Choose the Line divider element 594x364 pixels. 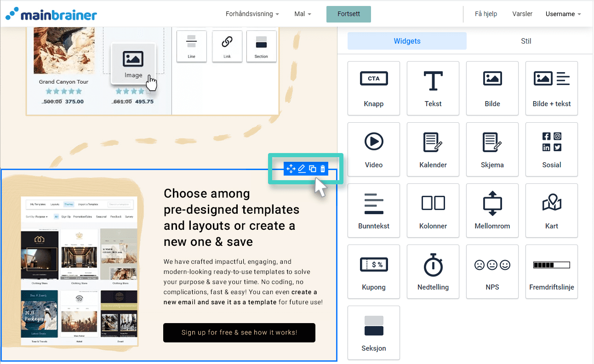(x=191, y=46)
